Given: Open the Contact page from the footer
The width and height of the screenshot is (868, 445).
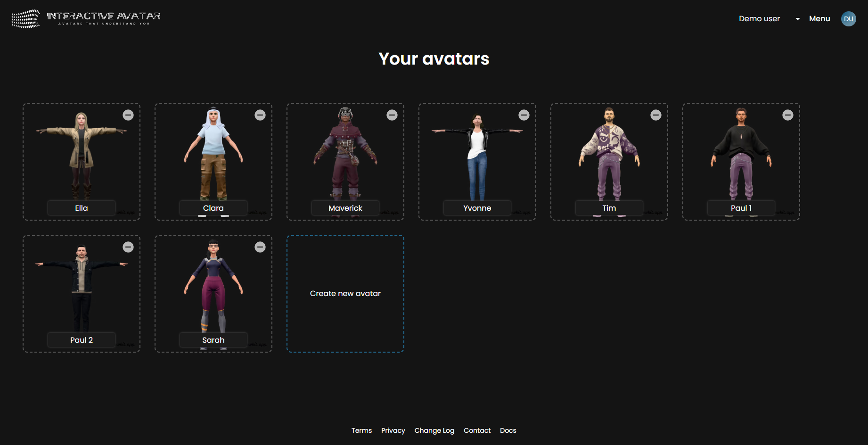Looking at the screenshot, I should (477, 430).
